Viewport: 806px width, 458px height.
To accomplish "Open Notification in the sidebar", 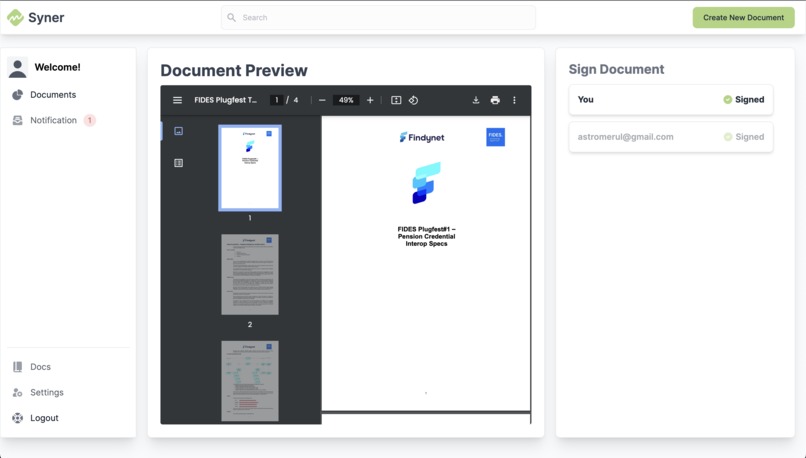I will 53,120.
